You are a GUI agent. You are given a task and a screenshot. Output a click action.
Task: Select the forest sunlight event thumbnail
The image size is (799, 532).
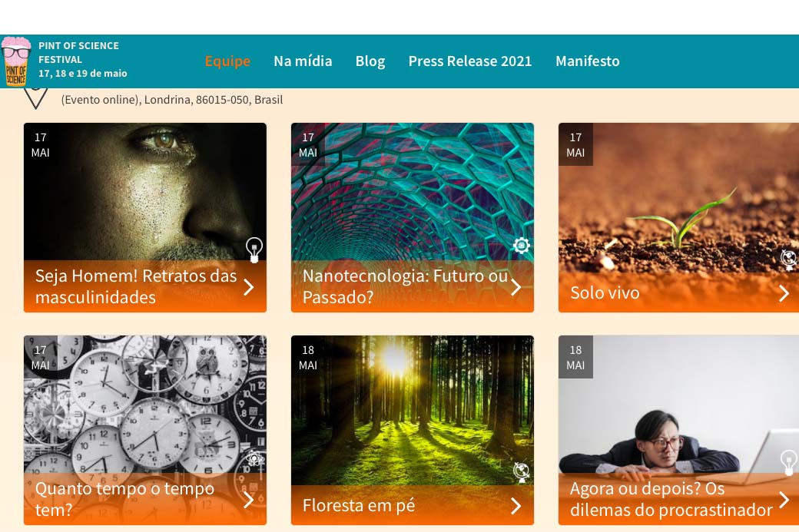click(x=413, y=411)
